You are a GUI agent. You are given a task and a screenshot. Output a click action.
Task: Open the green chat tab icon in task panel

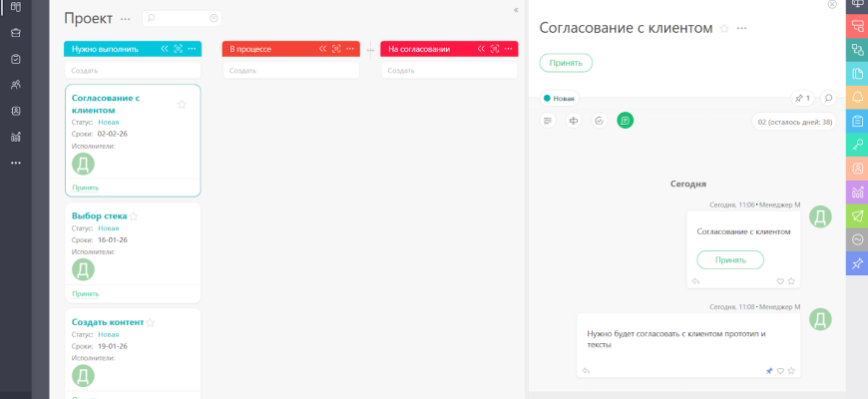click(x=625, y=121)
